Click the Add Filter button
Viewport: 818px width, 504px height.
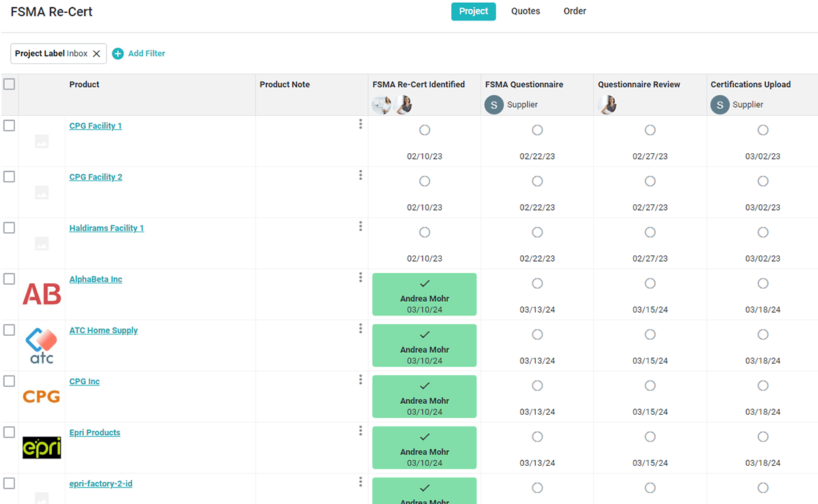(x=145, y=53)
